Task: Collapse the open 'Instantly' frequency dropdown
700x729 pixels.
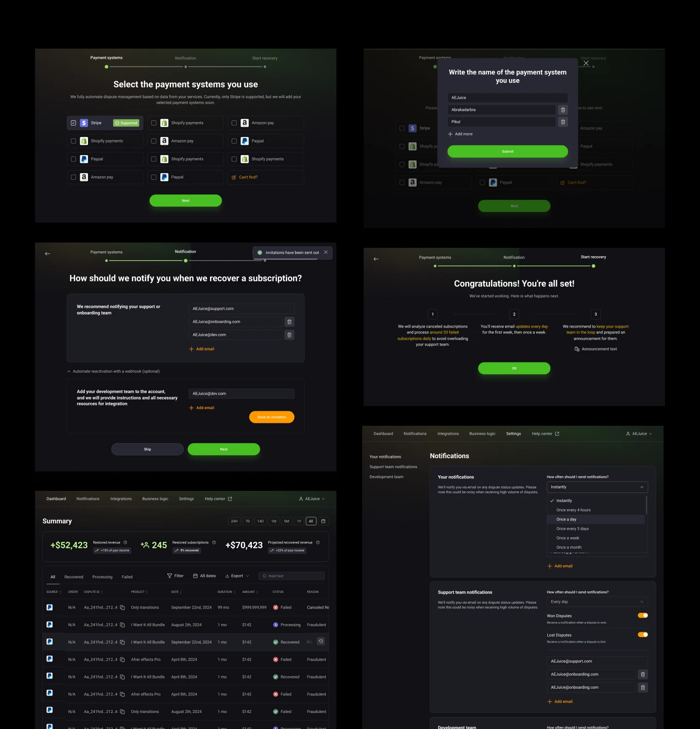Action: 597,487
